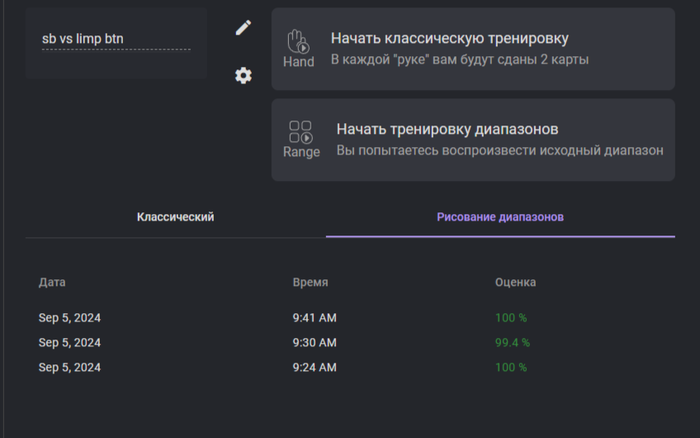Click the pencil edit icon
The width and height of the screenshot is (700, 438).
tap(243, 28)
